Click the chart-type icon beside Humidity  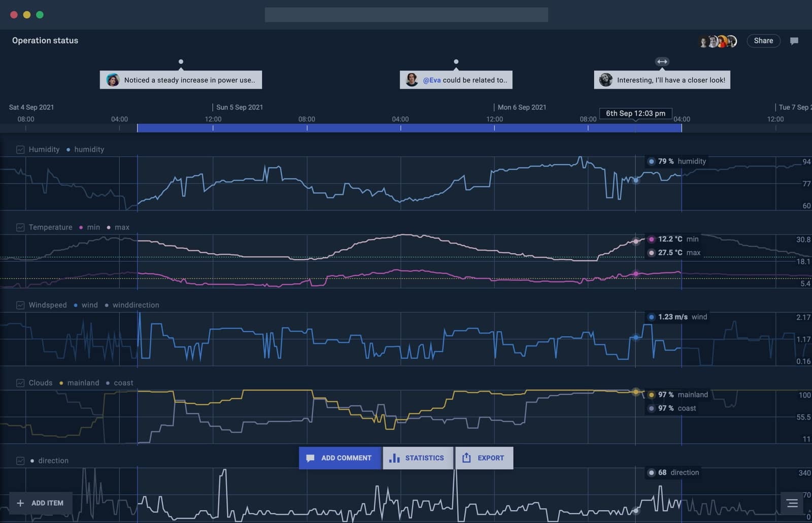tap(20, 149)
